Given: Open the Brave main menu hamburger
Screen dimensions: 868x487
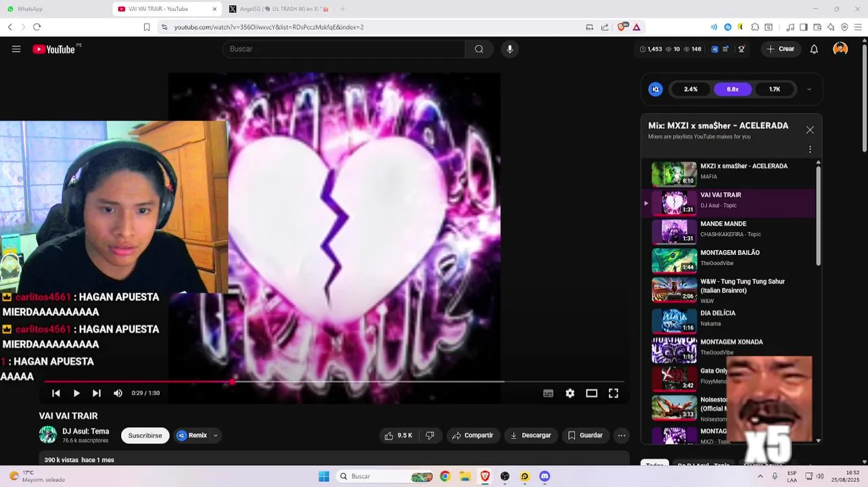Looking at the screenshot, I should [858, 27].
